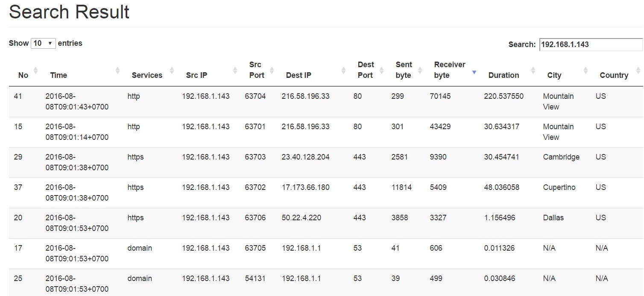Click the sort arrows beside Src IP
Viewport: 644px width, 296px height.
coord(235,70)
